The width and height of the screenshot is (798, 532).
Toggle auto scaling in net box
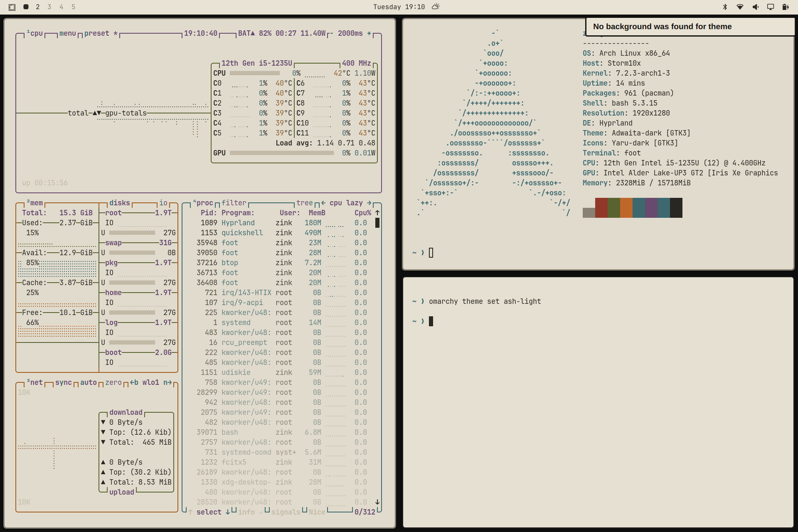point(88,382)
